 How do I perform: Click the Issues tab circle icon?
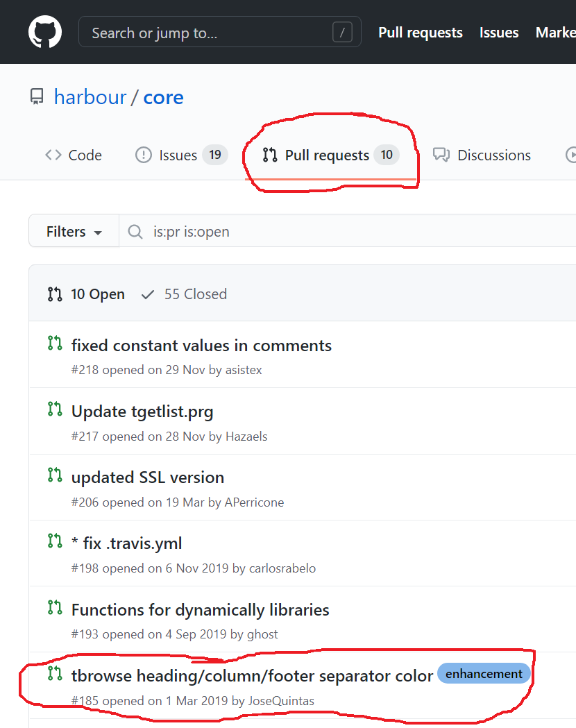(x=144, y=155)
